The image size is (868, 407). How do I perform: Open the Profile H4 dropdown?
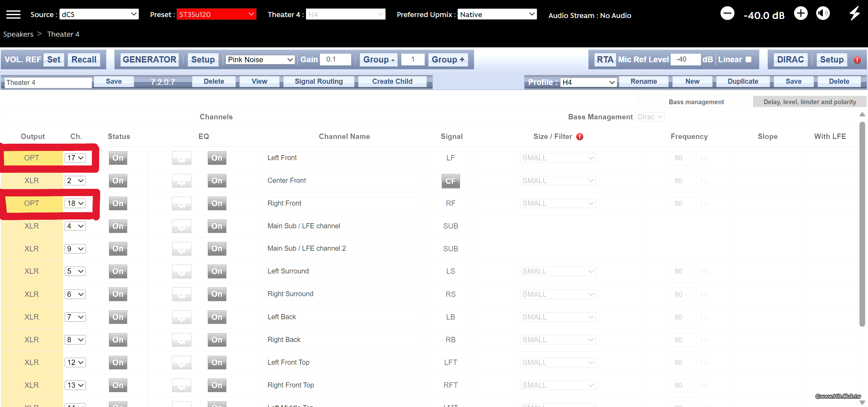coord(588,82)
